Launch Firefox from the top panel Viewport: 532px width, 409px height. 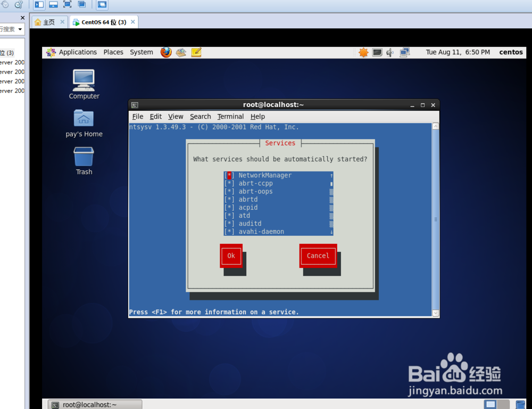(165, 52)
